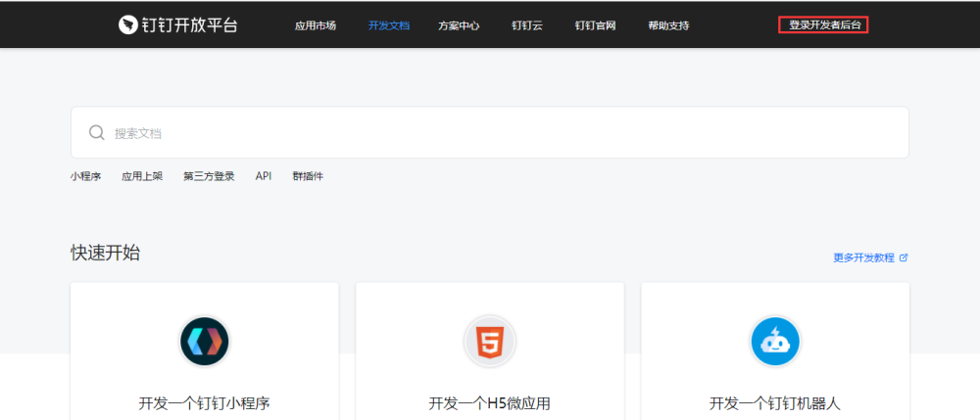This screenshot has height=420, width=980.
Task: Open the DingTalk mini program icon
Action: click(204, 342)
